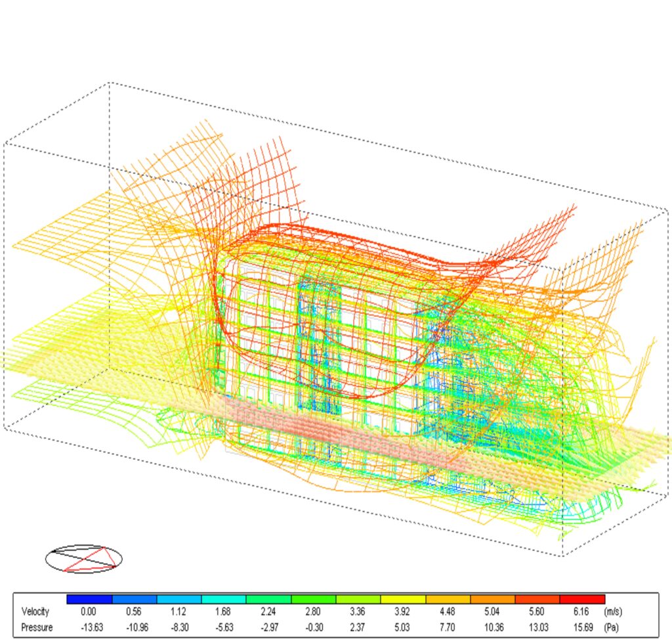Click velocity value 3.92

(x=402, y=611)
